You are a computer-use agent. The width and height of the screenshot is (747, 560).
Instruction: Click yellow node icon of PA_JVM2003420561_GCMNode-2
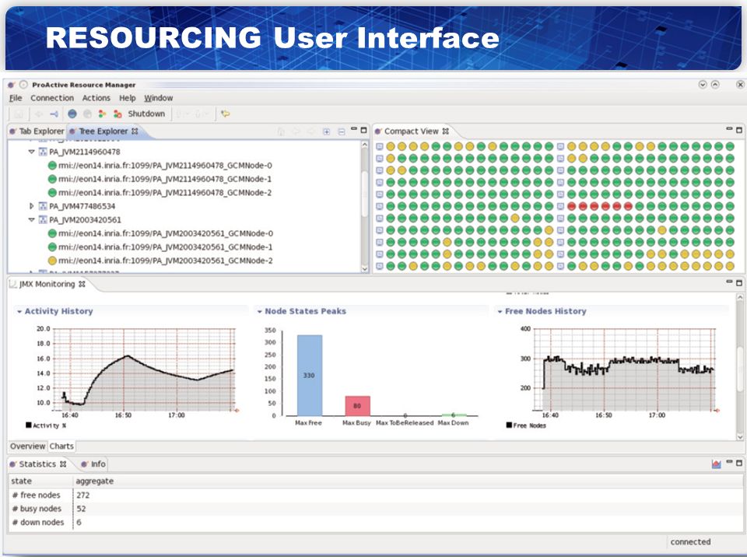pos(52,261)
